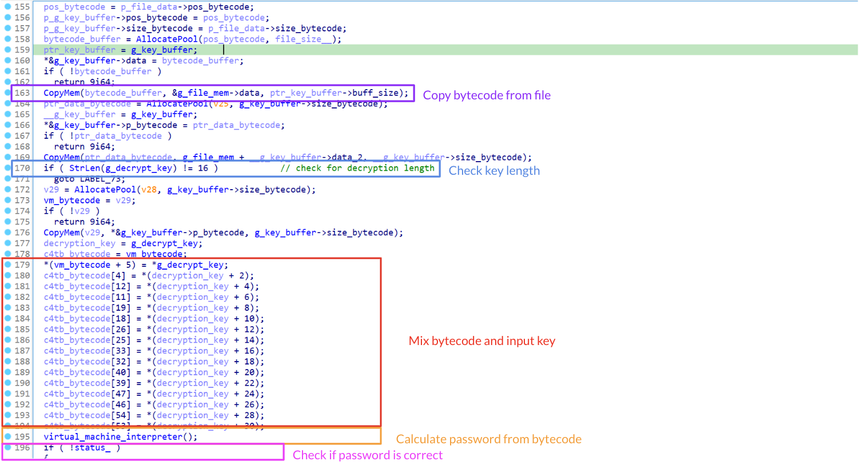Click CopyMem on line 176
868x465 pixels.
coord(62,232)
